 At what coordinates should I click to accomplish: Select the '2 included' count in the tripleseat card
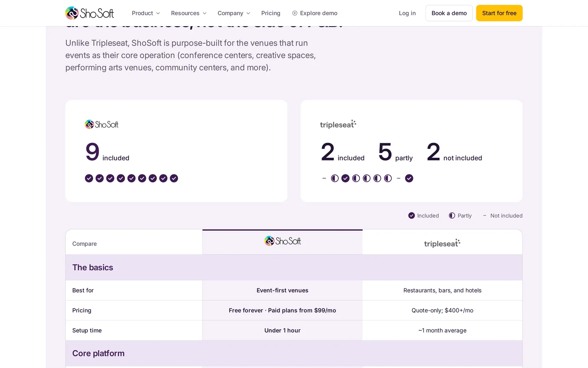(x=343, y=152)
